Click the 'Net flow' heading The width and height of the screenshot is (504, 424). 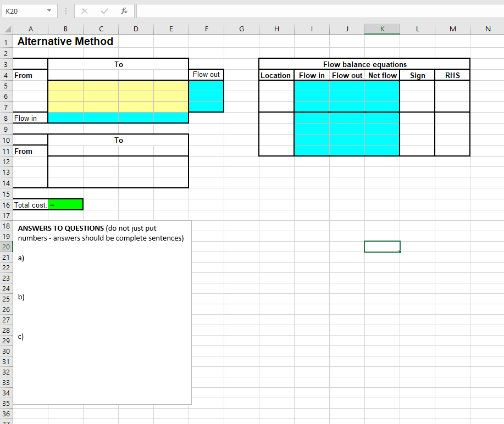pyautogui.click(x=382, y=75)
